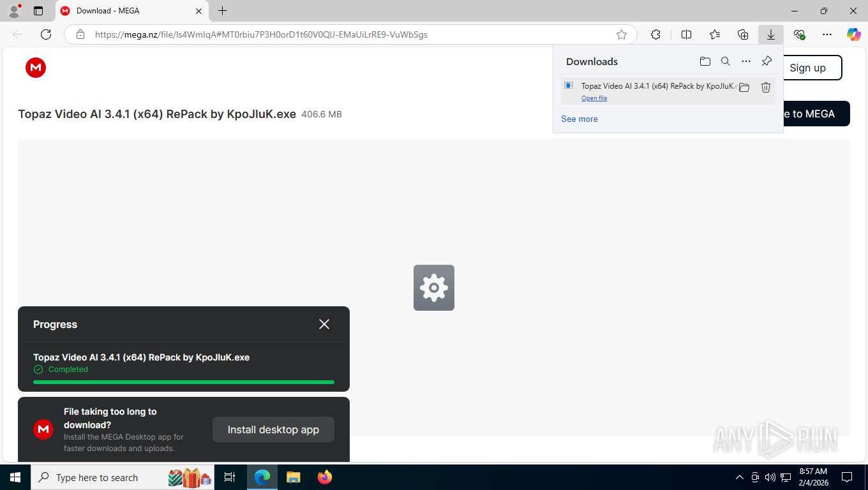Click the Install desktop app button
This screenshot has height=490, width=868.
[x=273, y=429]
